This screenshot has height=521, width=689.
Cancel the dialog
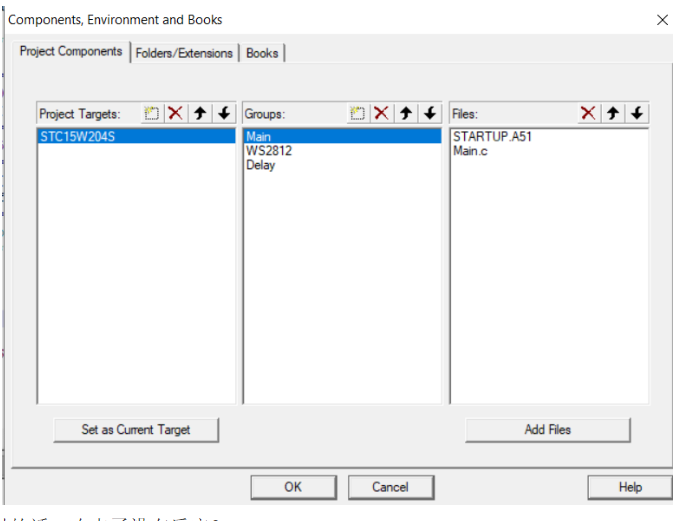(391, 487)
